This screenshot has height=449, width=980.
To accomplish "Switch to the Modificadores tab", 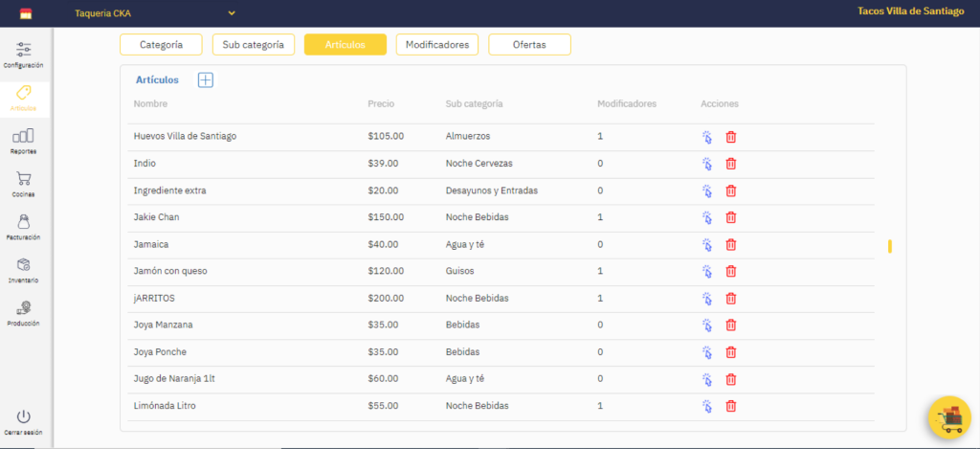I will click(x=436, y=45).
